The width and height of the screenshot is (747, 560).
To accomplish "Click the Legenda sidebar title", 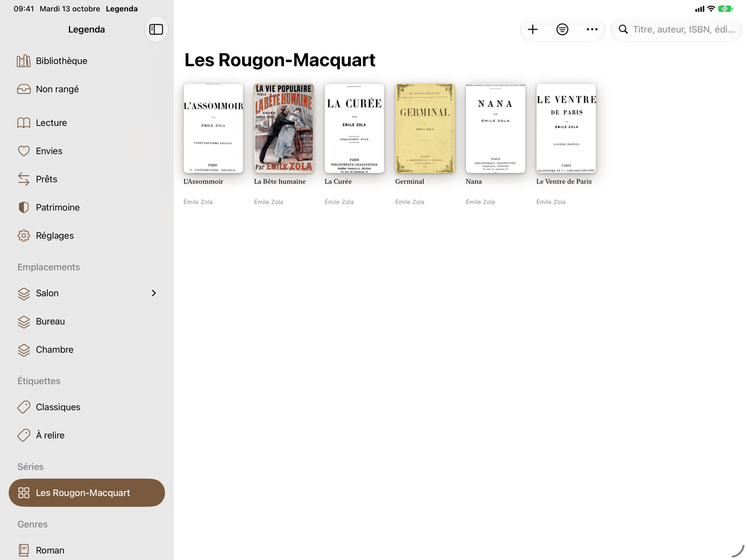I will (87, 29).
